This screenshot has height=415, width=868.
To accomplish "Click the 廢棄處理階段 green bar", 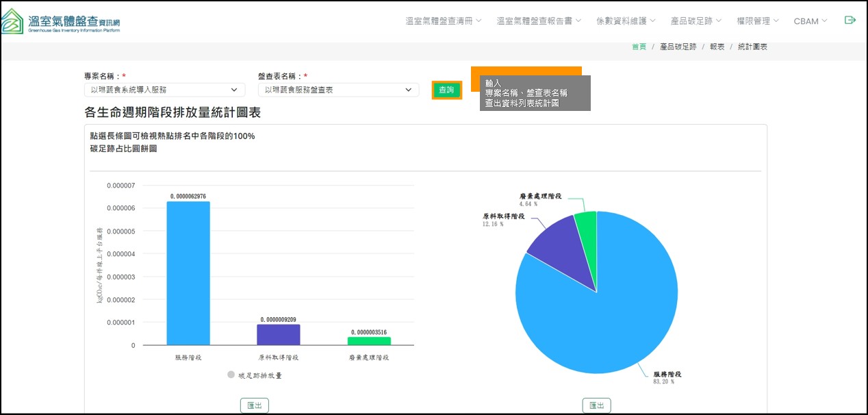I will coord(369,341).
